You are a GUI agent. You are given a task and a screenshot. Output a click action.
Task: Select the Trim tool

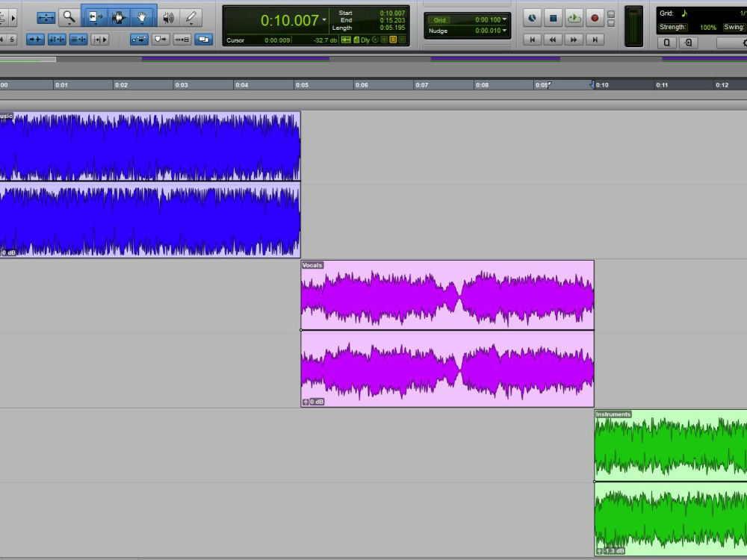point(95,17)
